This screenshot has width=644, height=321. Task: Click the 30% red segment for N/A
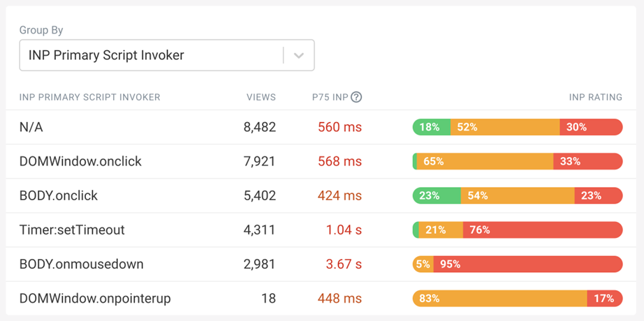[591, 127]
